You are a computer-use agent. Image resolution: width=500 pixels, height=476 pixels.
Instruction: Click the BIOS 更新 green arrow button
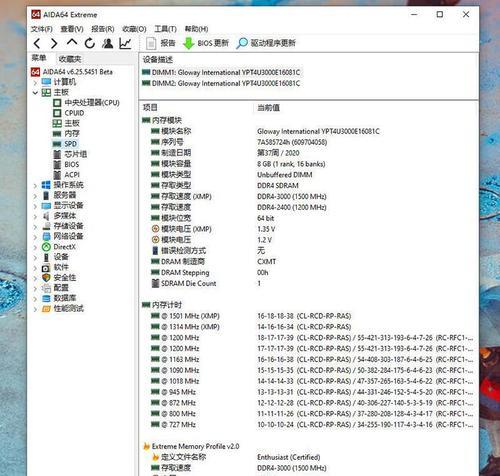[x=206, y=43]
